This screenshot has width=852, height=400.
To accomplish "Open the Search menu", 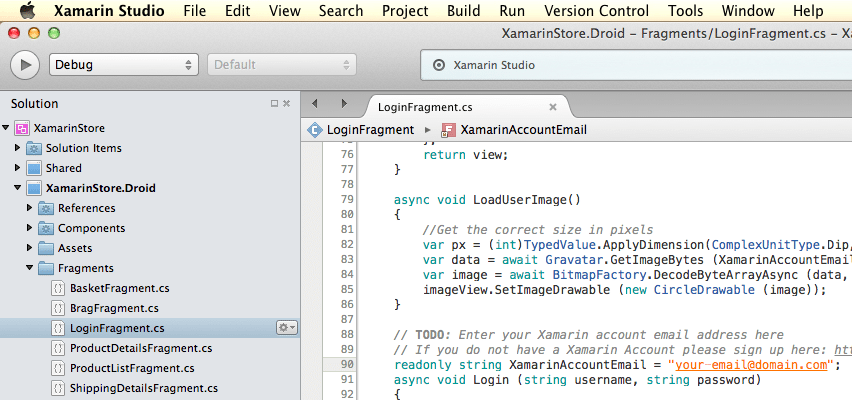I will pos(341,11).
